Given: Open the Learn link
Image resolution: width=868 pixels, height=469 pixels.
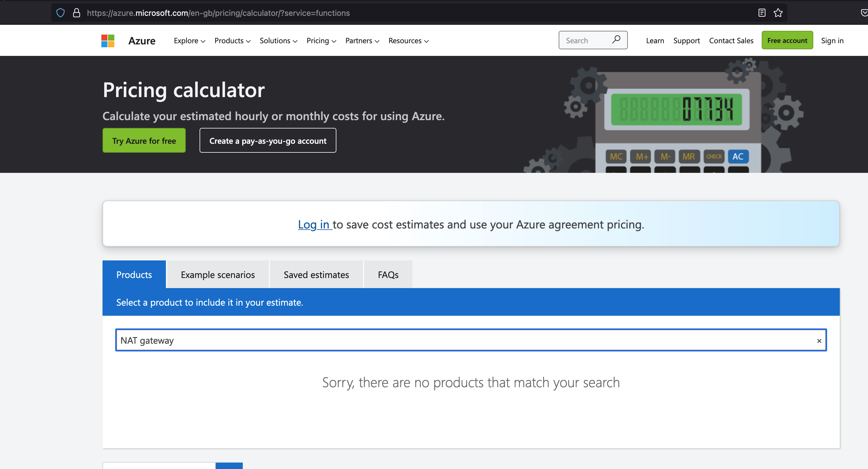Looking at the screenshot, I should tap(655, 40).
